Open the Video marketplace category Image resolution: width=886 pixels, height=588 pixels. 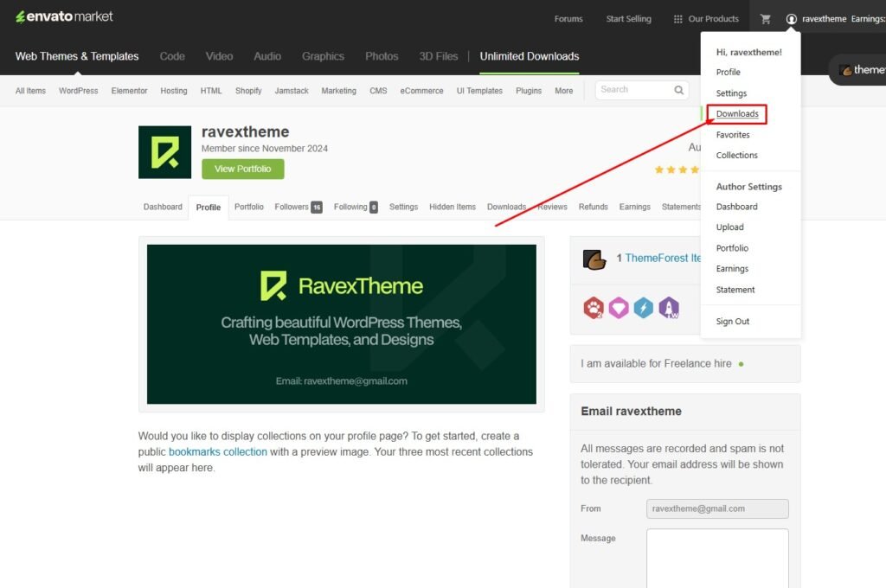[x=219, y=56]
